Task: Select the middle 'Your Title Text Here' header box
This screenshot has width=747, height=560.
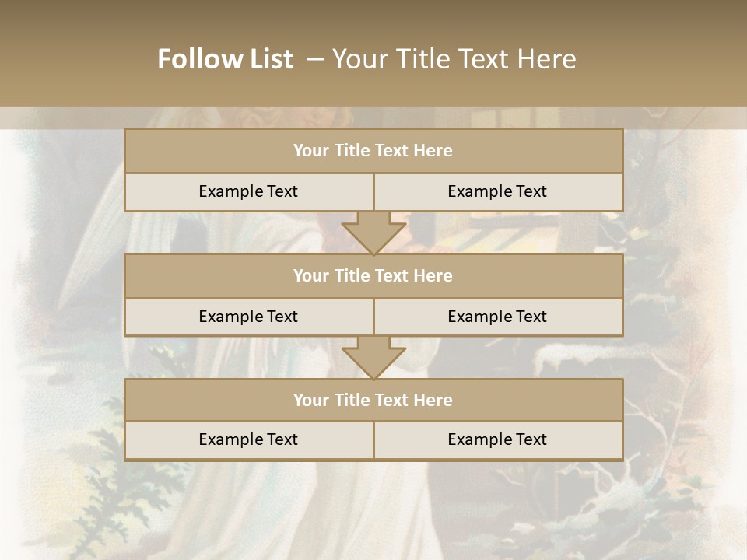Action: (373, 275)
